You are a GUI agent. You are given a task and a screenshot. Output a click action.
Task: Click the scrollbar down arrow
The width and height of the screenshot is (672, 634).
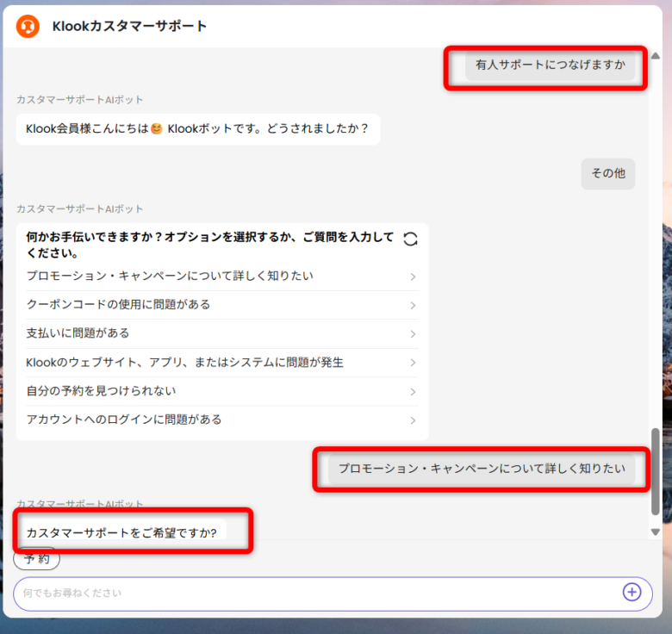(655, 532)
